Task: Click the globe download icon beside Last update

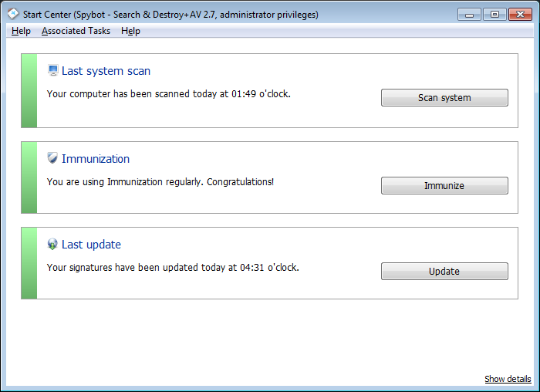Action: [x=52, y=244]
